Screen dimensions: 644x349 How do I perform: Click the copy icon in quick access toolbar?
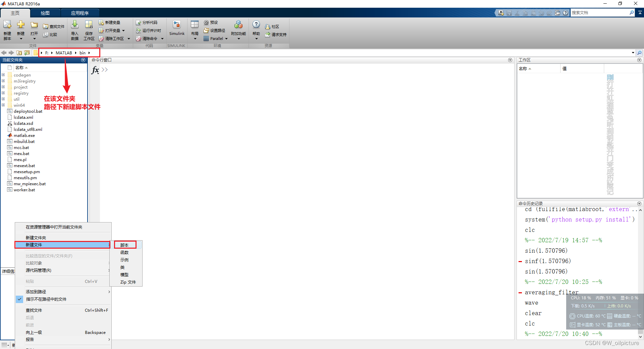tap(525, 13)
